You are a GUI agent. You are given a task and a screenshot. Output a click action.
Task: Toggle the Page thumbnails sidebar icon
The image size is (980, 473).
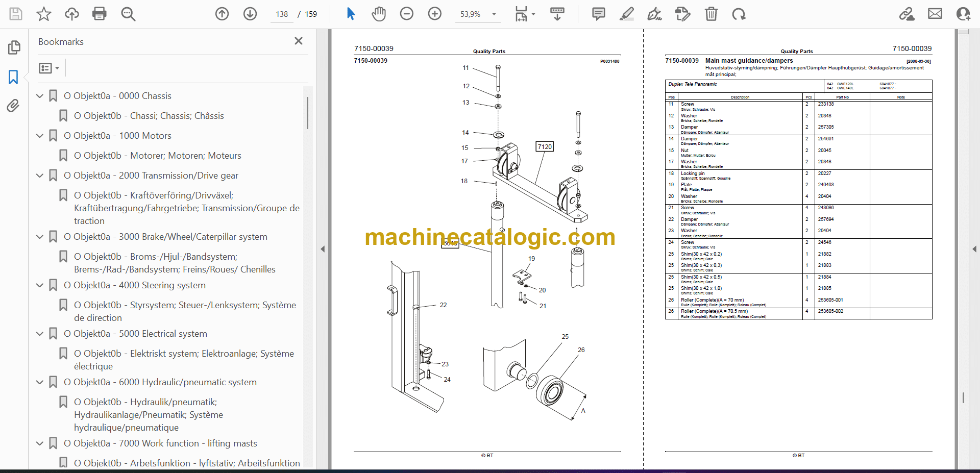(x=14, y=47)
